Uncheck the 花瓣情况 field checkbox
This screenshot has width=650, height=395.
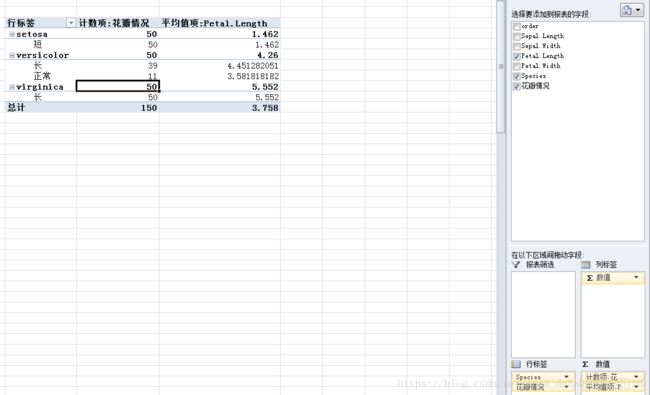(517, 86)
